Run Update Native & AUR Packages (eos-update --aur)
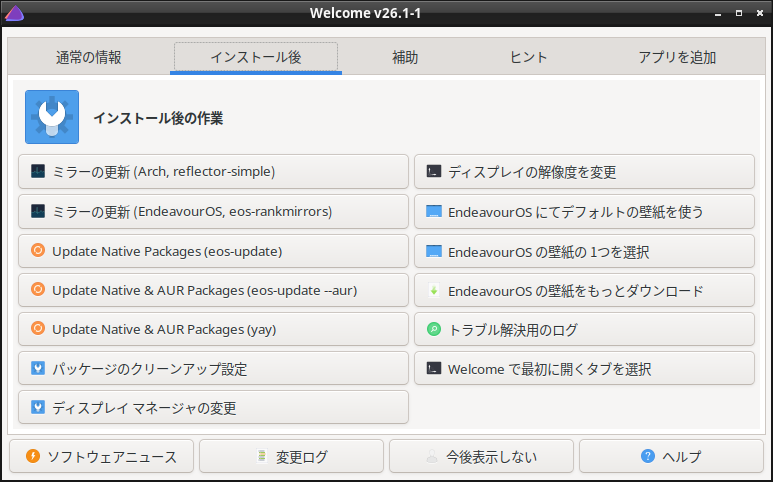The width and height of the screenshot is (773, 482). coord(213,291)
